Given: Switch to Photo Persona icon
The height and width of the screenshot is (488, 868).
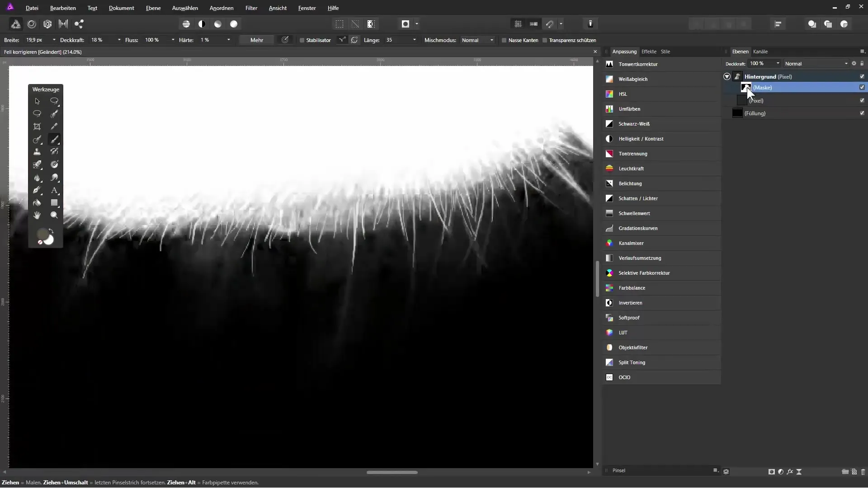Looking at the screenshot, I should [x=16, y=24].
